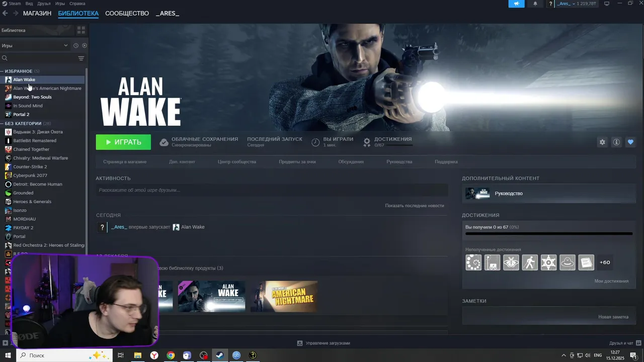
Task: Remove Alan Wake from favorites heart
Action: click(630, 142)
